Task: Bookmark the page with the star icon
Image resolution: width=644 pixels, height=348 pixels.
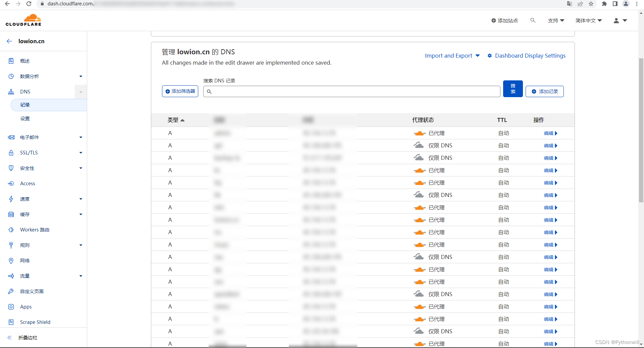Action: [x=591, y=4]
